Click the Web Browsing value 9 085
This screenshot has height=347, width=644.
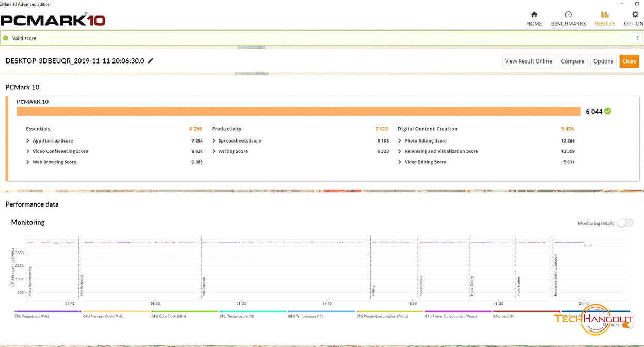(x=197, y=162)
